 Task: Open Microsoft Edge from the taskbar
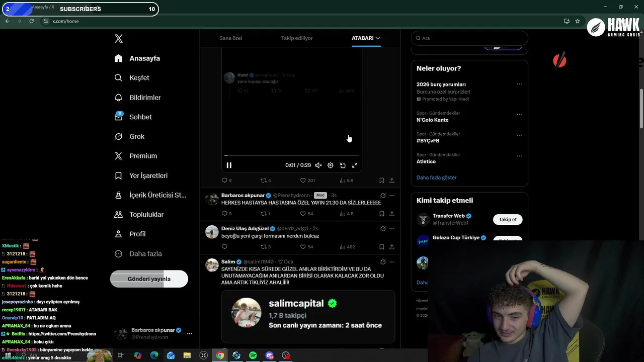(154, 355)
